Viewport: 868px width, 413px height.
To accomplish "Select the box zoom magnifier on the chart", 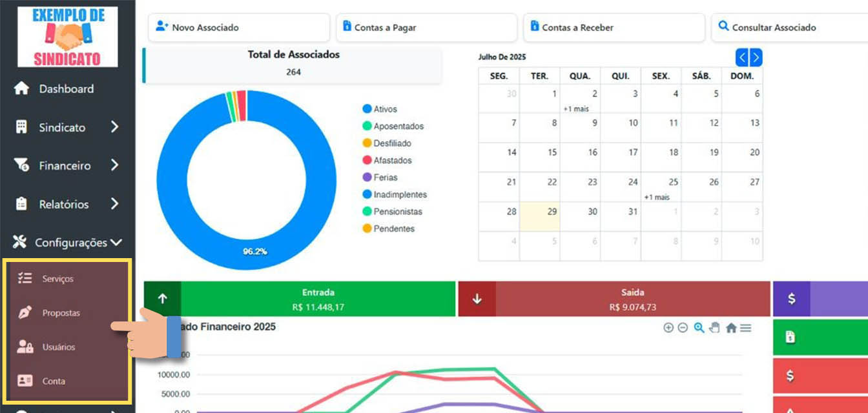I will pos(698,328).
